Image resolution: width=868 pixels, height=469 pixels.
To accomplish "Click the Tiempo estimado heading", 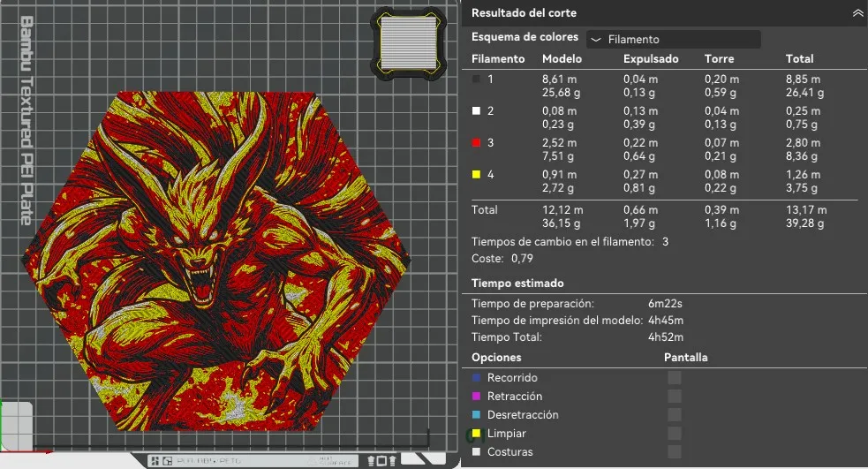I will [517, 283].
